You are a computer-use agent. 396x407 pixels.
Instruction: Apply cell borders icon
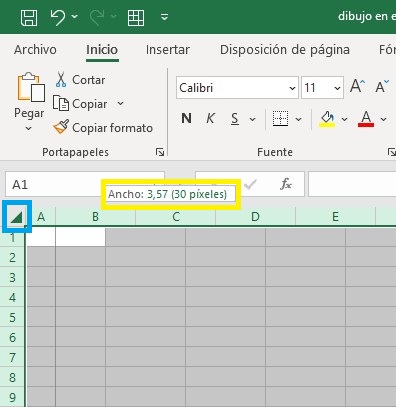tap(280, 119)
